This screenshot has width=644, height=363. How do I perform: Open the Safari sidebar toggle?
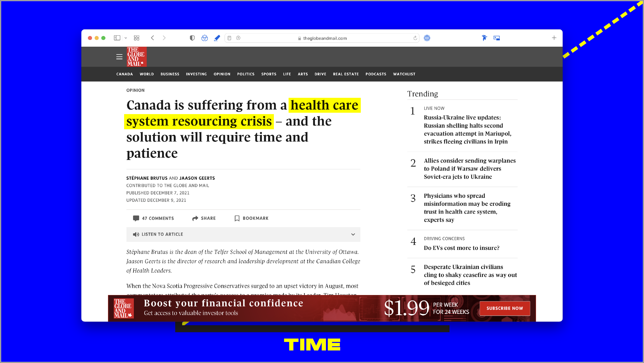(x=117, y=38)
